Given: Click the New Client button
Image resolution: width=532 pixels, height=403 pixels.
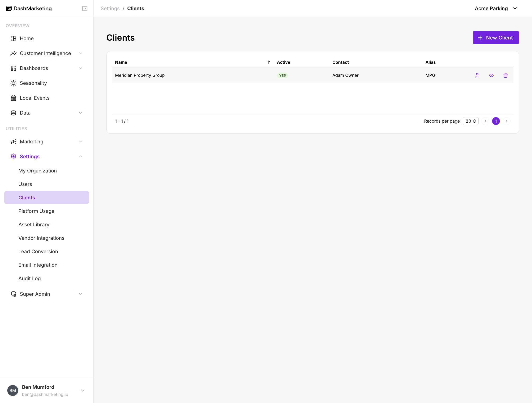Looking at the screenshot, I should pos(496,38).
